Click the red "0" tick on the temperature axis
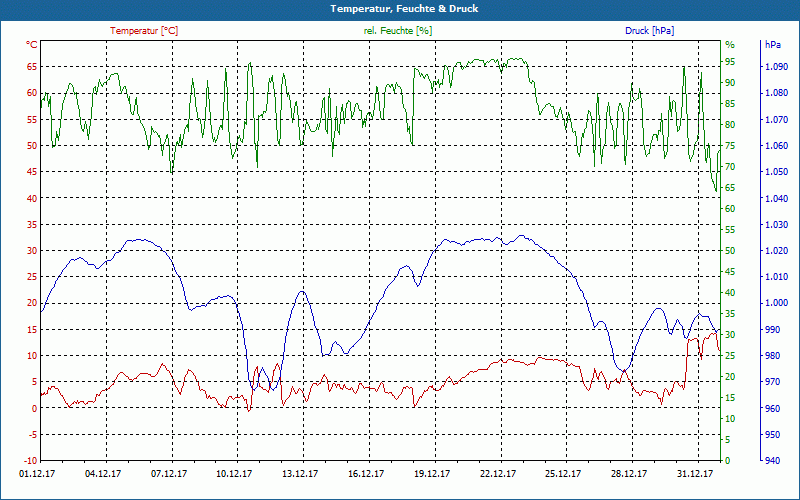This screenshot has width=800, height=500. click(x=35, y=408)
